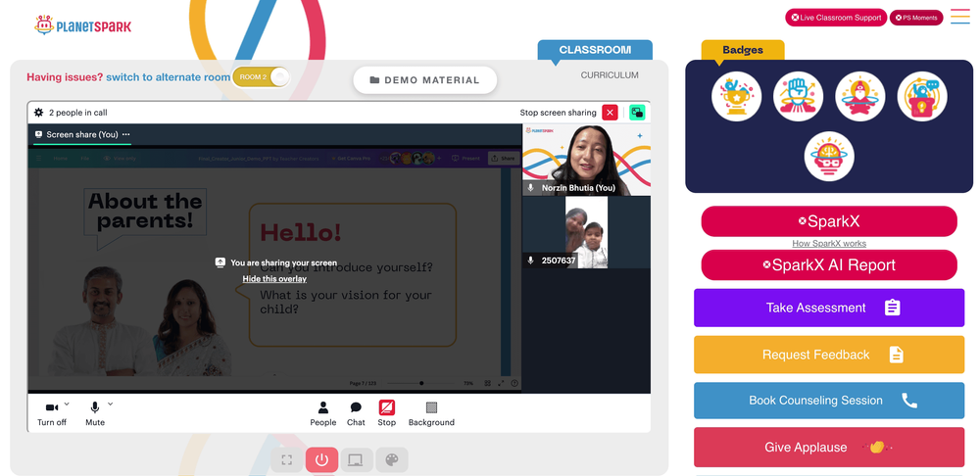Open the Screen share tab's three-dot menu
Viewport: 980px width, 476px height.
pyautogui.click(x=126, y=134)
